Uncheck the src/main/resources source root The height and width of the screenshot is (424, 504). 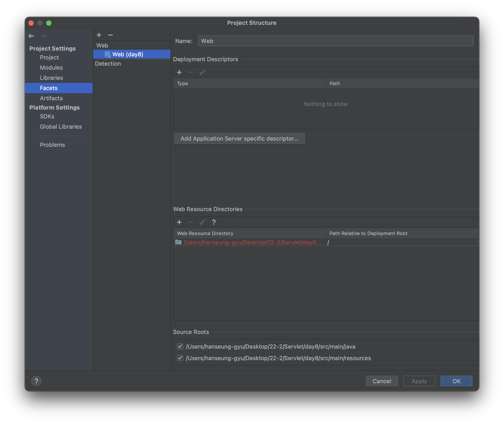pos(180,358)
